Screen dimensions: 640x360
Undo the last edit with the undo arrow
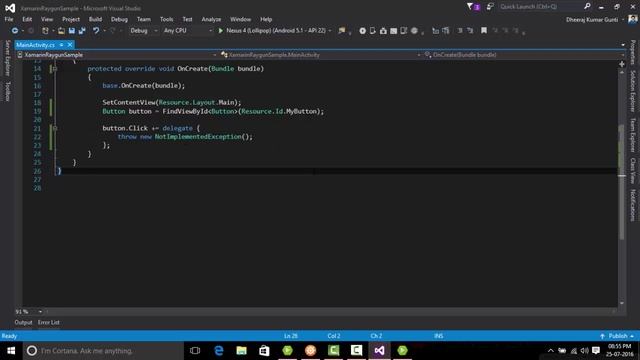click(96, 31)
